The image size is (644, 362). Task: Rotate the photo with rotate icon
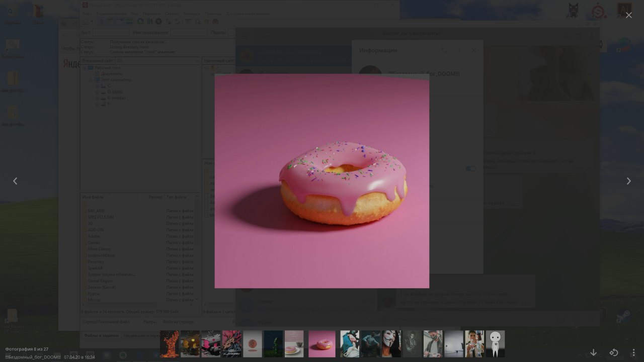click(614, 352)
